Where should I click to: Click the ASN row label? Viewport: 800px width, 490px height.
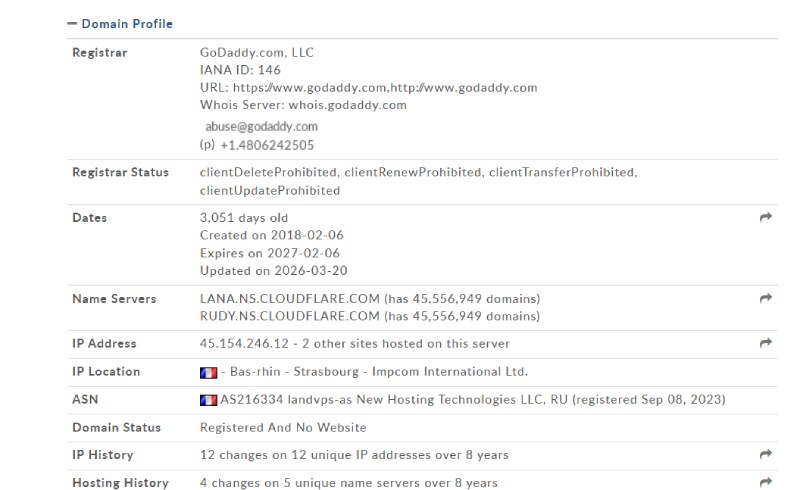85,399
